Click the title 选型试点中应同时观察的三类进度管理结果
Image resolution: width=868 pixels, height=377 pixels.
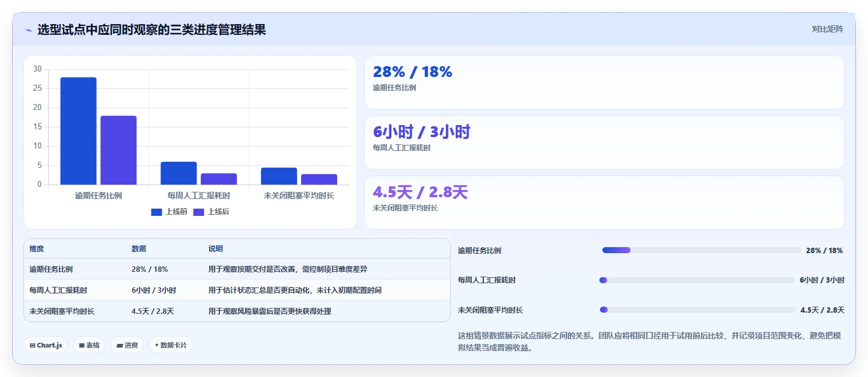coord(151,30)
